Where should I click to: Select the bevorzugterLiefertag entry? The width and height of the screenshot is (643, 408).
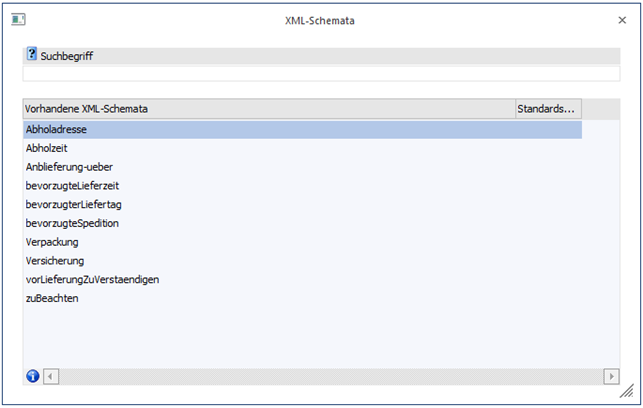pos(74,205)
